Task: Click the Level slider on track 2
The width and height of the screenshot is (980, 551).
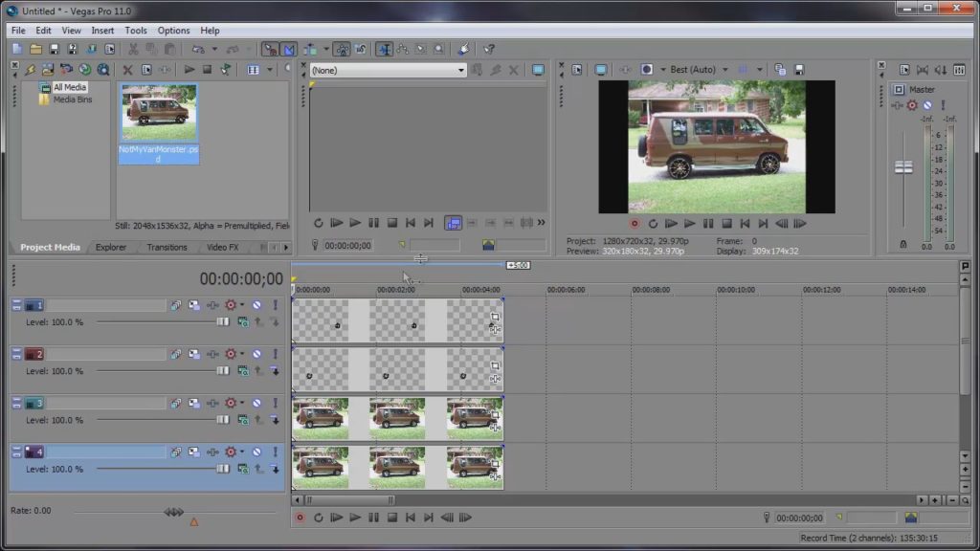Action: pos(223,370)
